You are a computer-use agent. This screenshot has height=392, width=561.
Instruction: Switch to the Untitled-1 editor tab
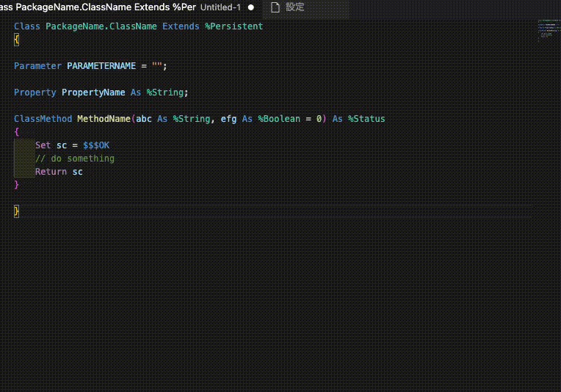click(220, 7)
